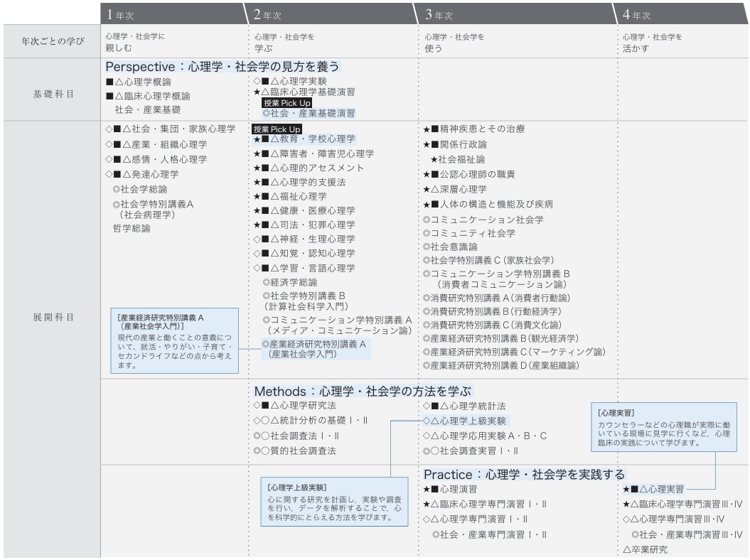Select the "Methods：心理学・社会学の方法を学ぶ" heading

[x=363, y=391]
